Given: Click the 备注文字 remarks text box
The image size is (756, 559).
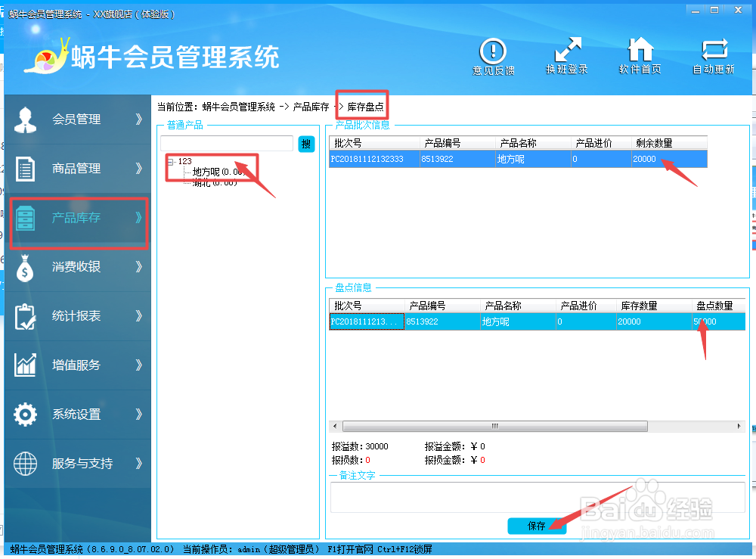Looking at the screenshot, I should [x=537, y=497].
